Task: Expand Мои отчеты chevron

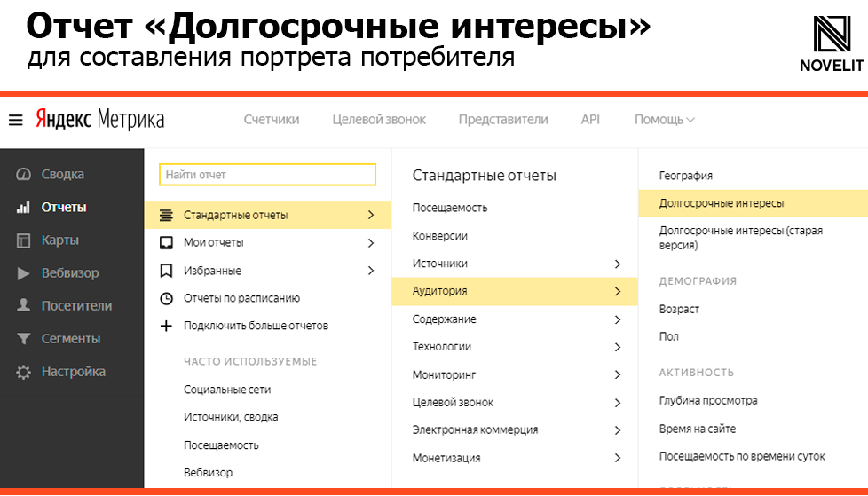Action: point(371,242)
